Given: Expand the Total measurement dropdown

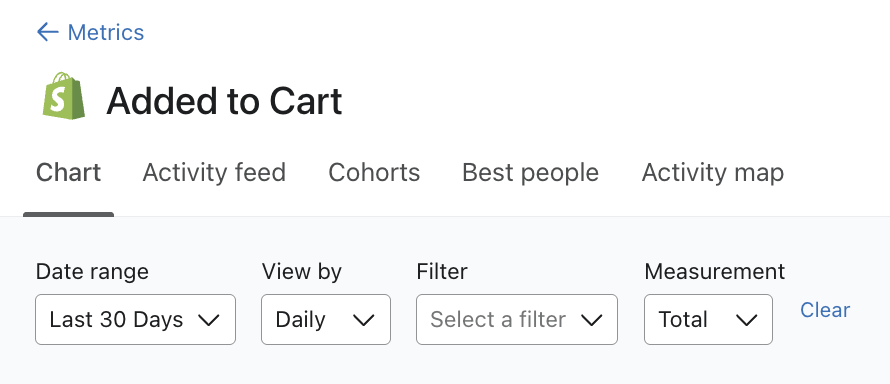Looking at the screenshot, I should pyautogui.click(x=708, y=319).
